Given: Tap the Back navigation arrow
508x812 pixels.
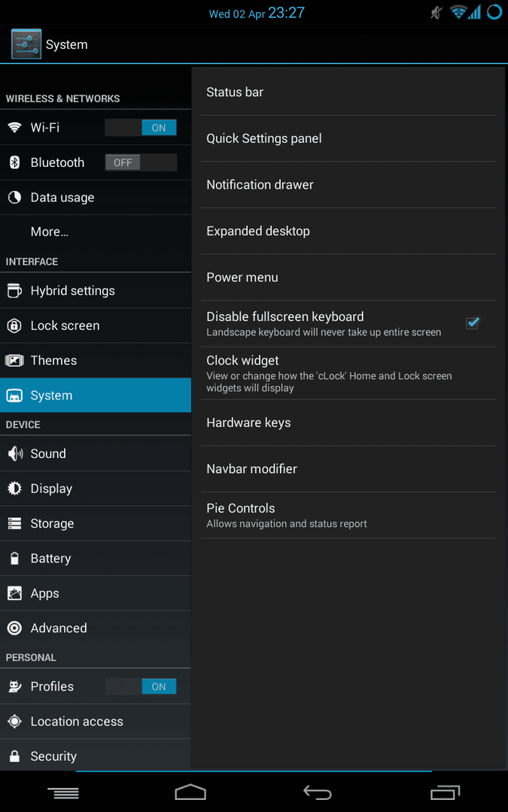Looking at the screenshot, I should pos(318,792).
